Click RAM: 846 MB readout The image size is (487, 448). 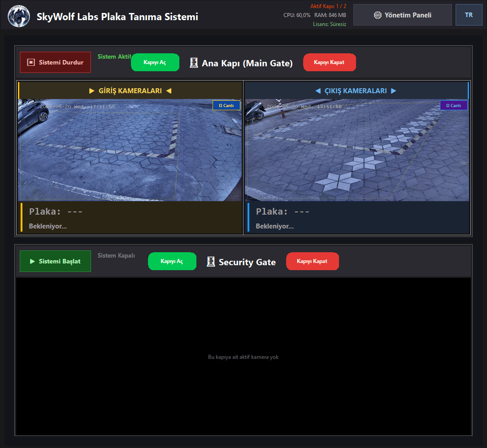pyautogui.click(x=330, y=15)
